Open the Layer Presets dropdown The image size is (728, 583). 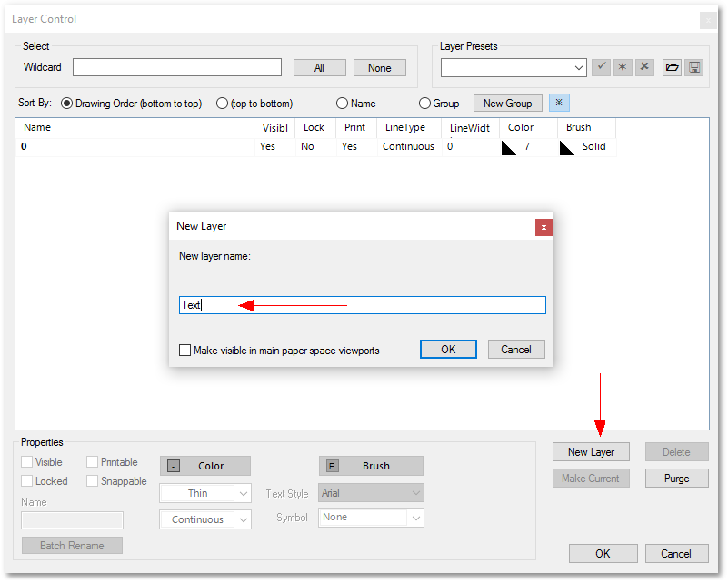coord(579,68)
